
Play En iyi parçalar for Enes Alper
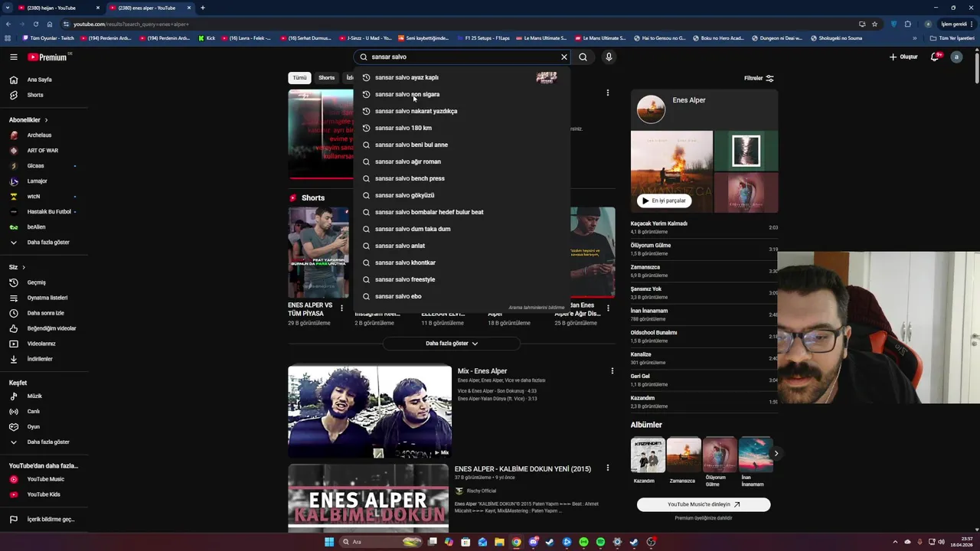(x=665, y=201)
